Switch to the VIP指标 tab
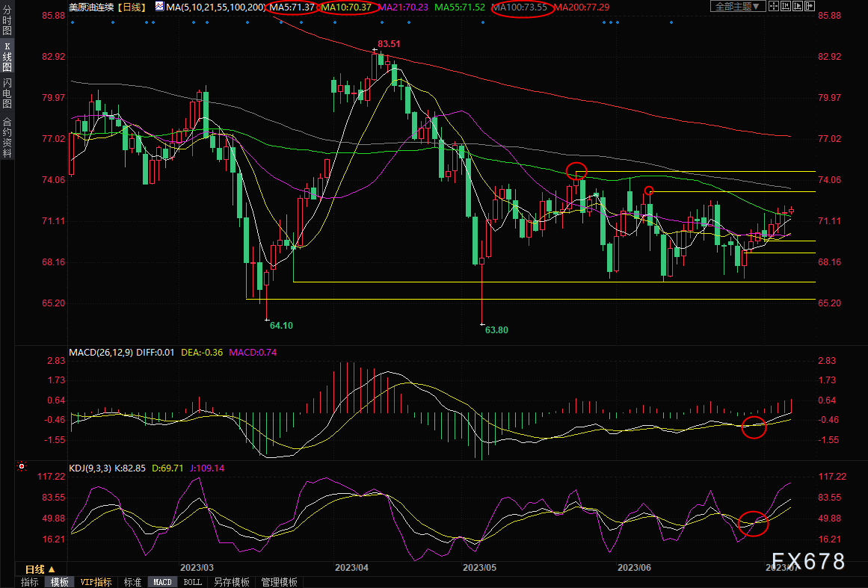The image size is (868, 588). click(96, 582)
